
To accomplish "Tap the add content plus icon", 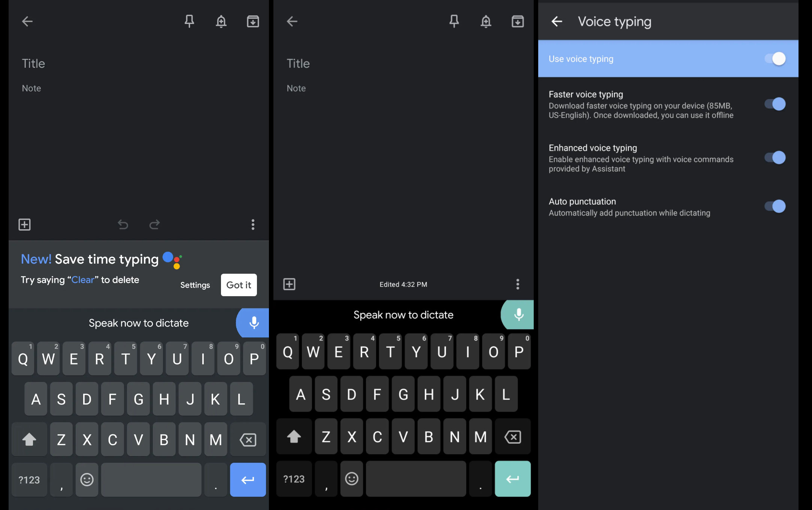I will [x=25, y=224].
